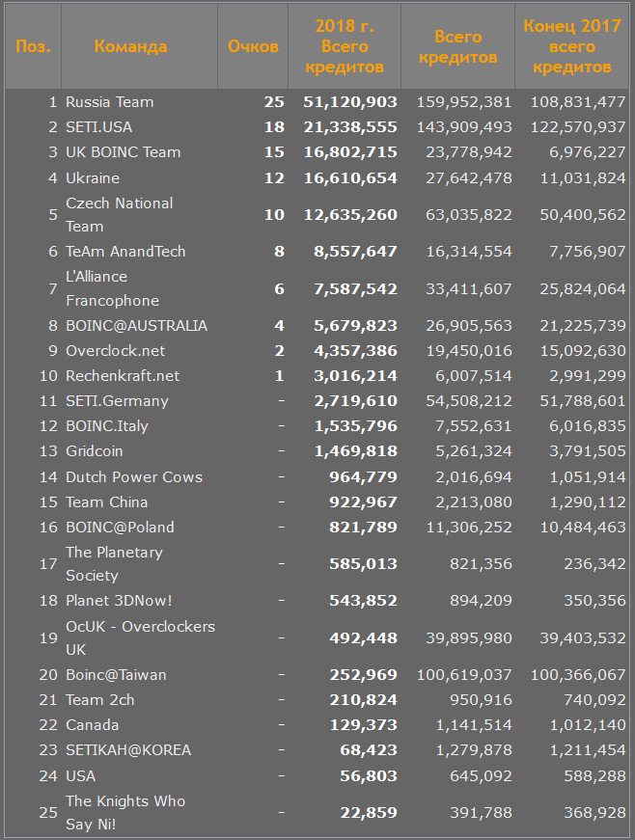
Task: Select the Rechenkraft.net row
Action: coord(123,376)
